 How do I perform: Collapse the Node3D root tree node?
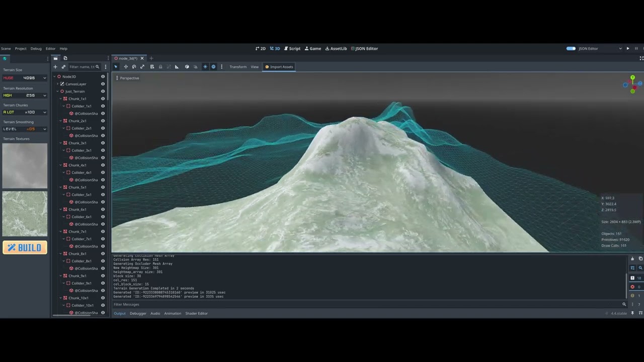click(54, 77)
